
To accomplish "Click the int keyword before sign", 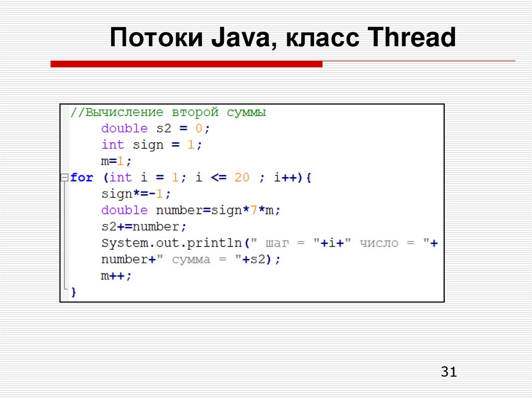I will (x=112, y=145).
